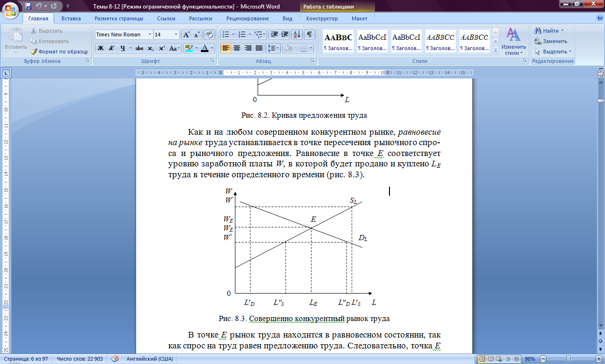Switch to the Вставка tab
Image resolution: width=605 pixels, height=364 pixels.
pyautogui.click(x=71, y=18)
